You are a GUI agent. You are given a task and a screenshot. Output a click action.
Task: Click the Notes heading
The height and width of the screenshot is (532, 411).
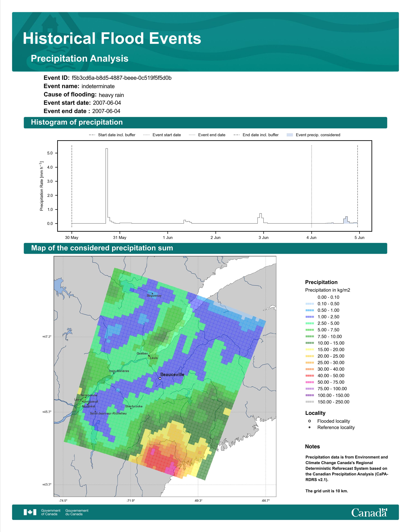point(312,447)
